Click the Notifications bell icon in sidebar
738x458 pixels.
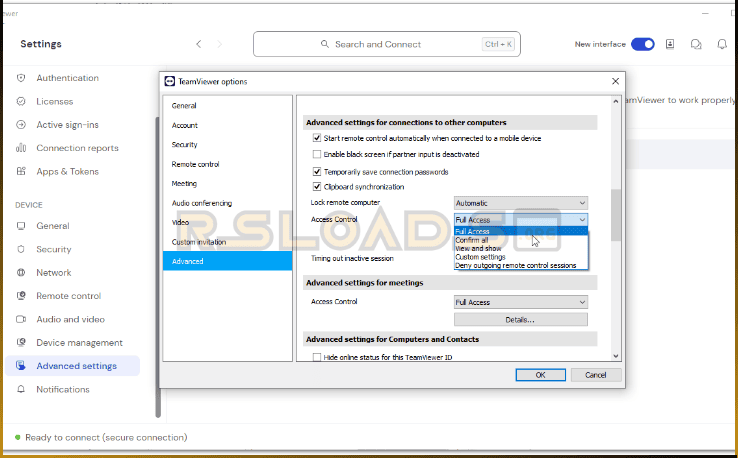21,389
